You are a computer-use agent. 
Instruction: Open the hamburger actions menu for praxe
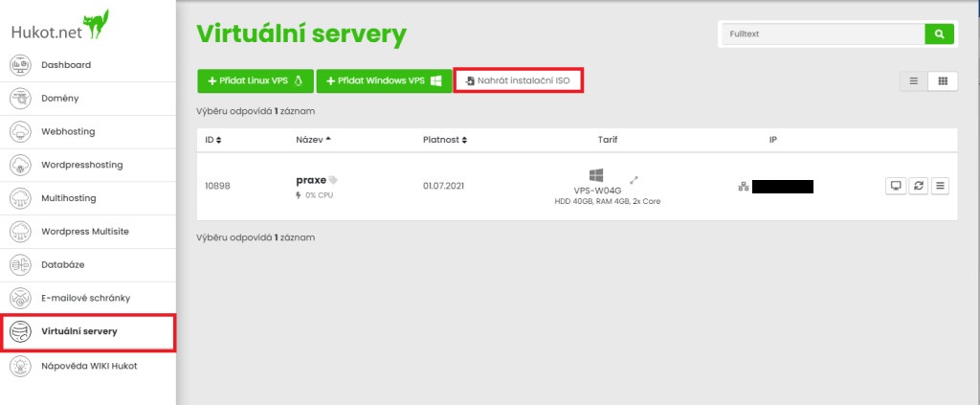click(940, 186)
